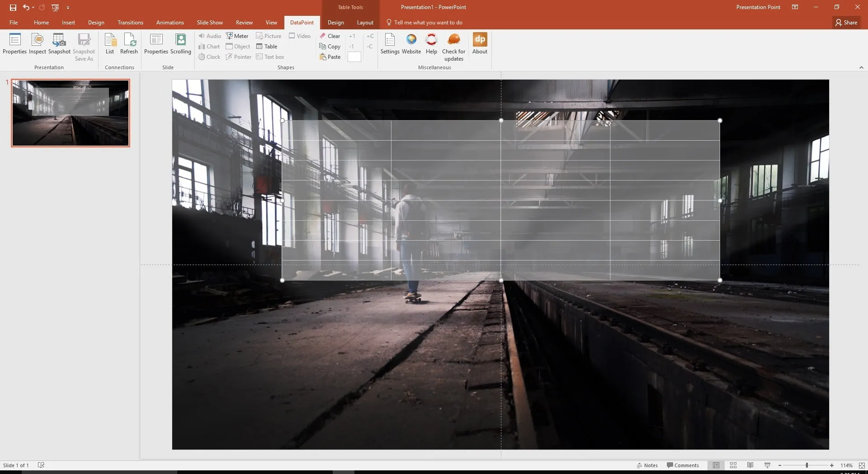
Task: Collapse the ribbon using the chevron
Action: point(861,67)
